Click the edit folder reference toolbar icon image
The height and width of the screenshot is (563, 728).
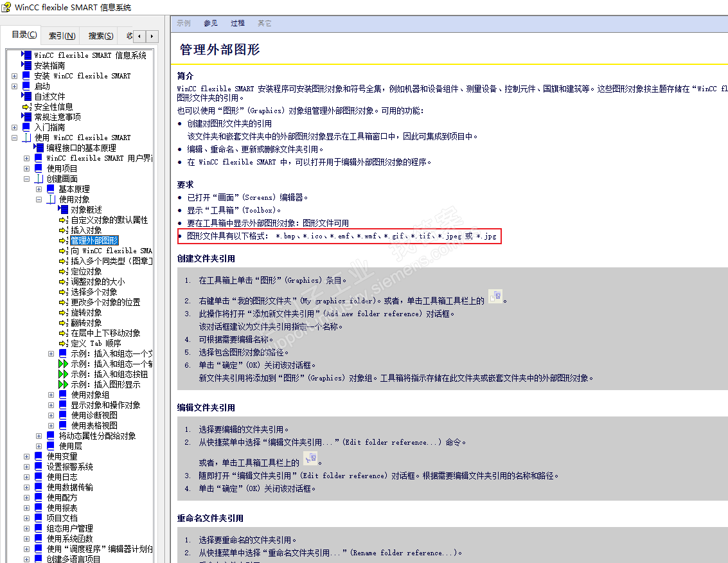(x=310, y=458)
